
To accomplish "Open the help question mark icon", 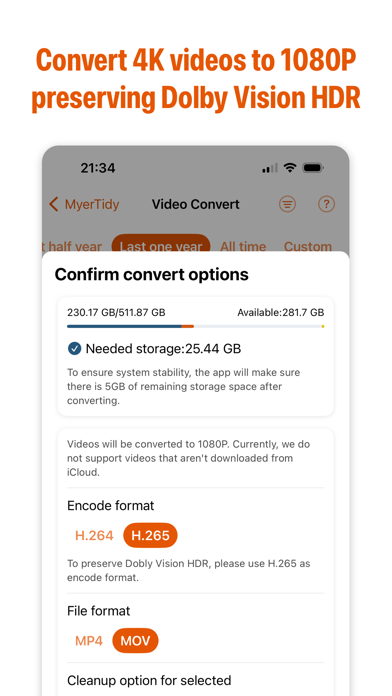I will point(326,204).
